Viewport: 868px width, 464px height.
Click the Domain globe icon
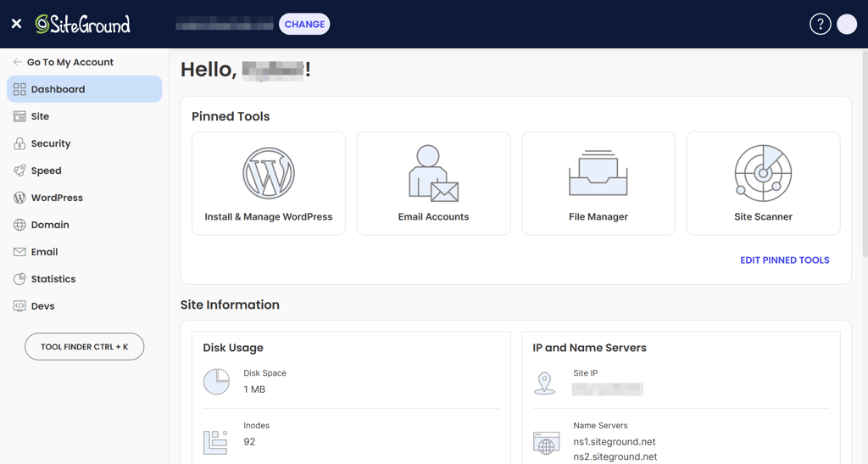click(x=19, y=225)
